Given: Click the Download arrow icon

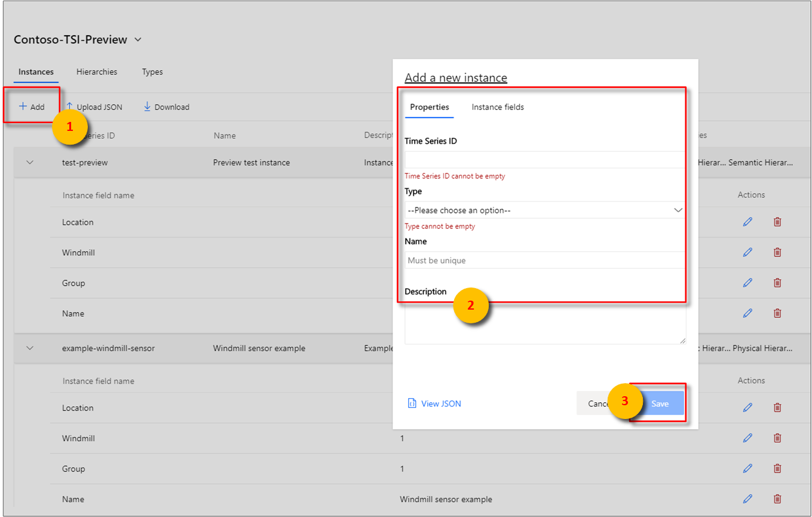Looking at the screenshot, I should pos(146,106).
